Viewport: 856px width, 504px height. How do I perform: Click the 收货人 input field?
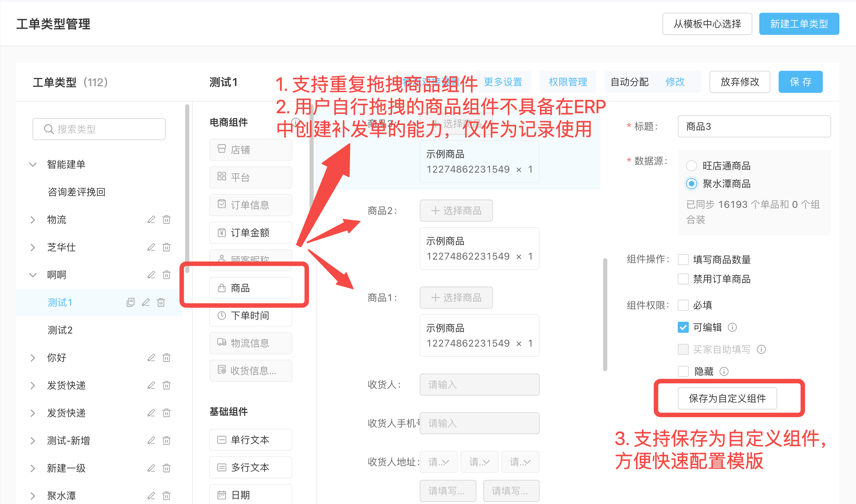click(479, 385)
